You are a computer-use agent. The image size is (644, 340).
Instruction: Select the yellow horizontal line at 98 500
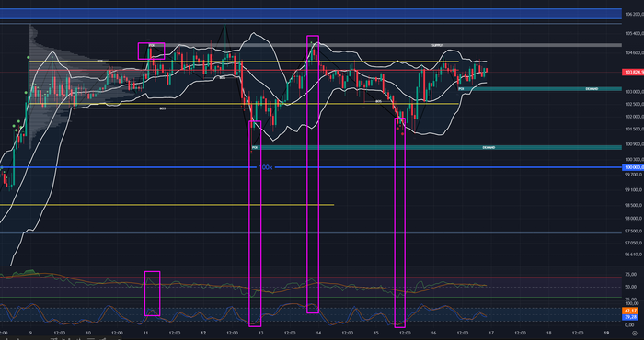tap(167, 205)
